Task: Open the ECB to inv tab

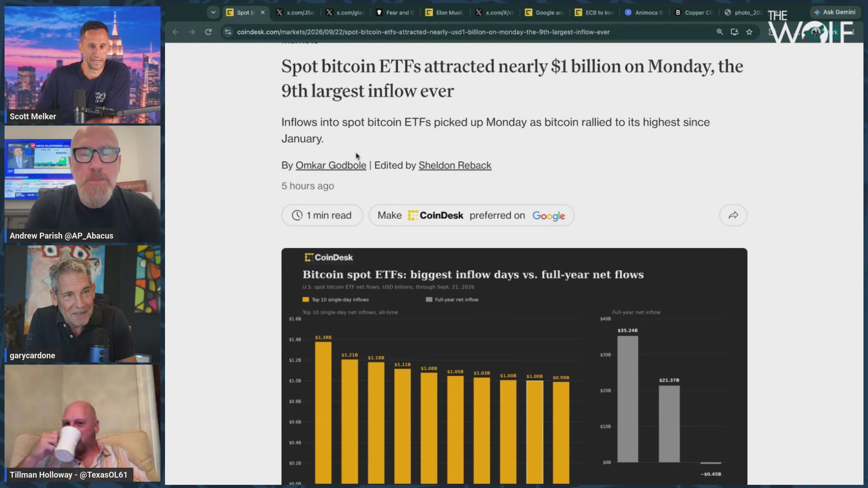Action: pos(594,13)
